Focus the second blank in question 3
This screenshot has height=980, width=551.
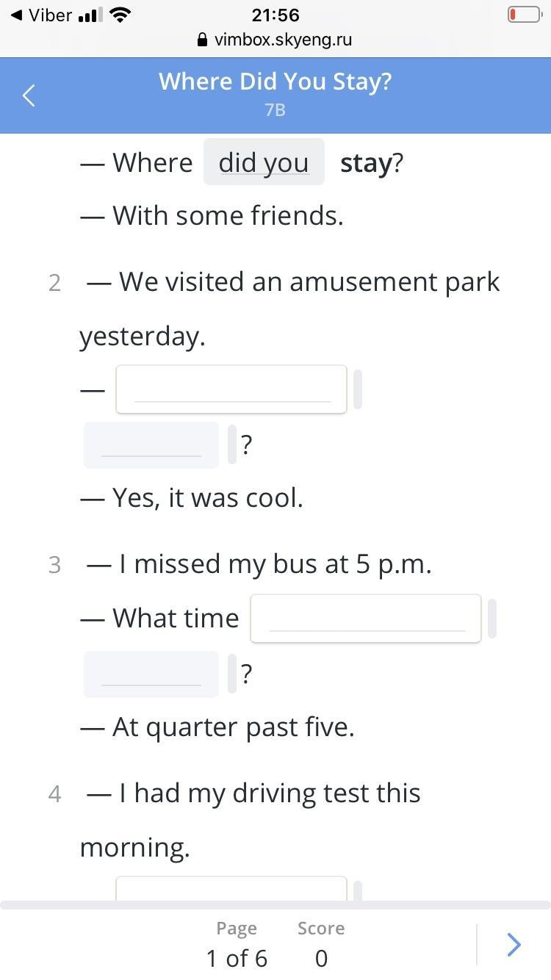[151, 674]
